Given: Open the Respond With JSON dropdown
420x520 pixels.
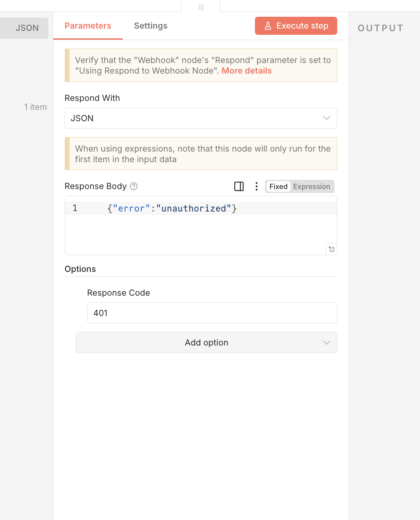Looking at the screenshot, I should tap(200, 118).
